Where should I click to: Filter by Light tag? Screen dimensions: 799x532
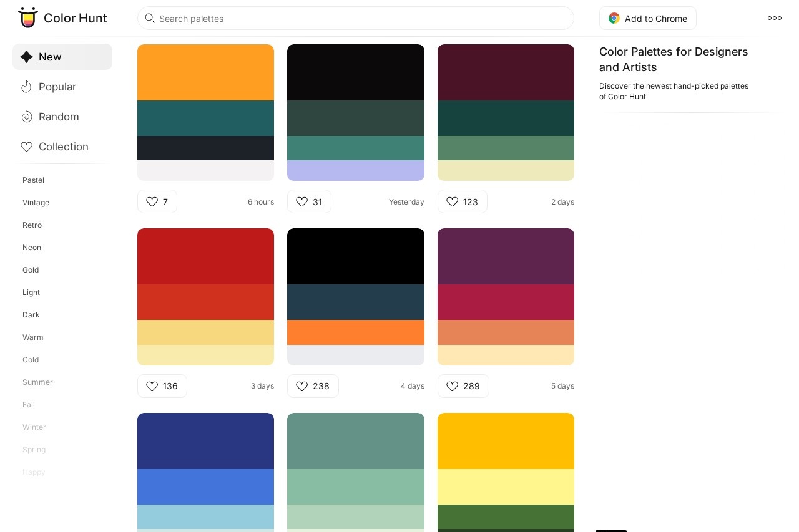(x=31, y=293)
